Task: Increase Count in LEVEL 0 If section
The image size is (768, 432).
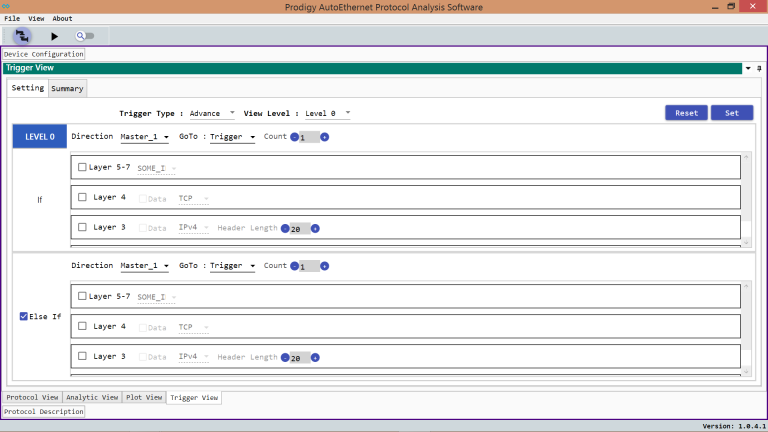Action: 324,137
